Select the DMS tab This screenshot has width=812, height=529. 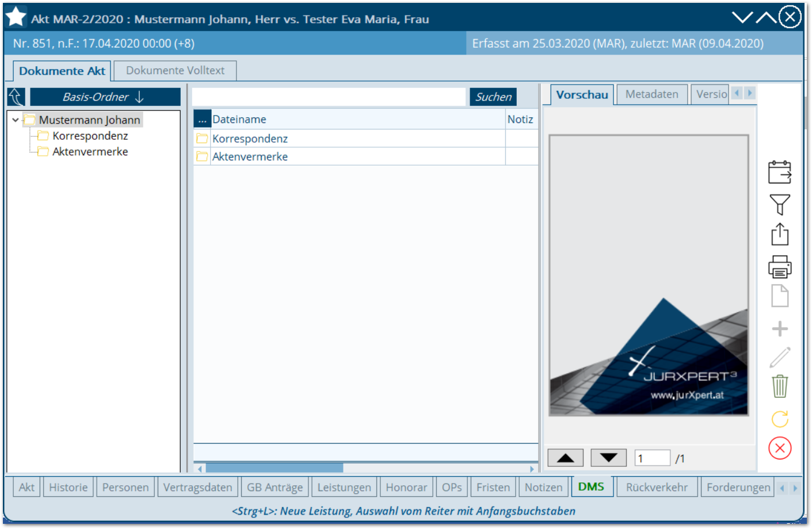[x=591, y=486]
